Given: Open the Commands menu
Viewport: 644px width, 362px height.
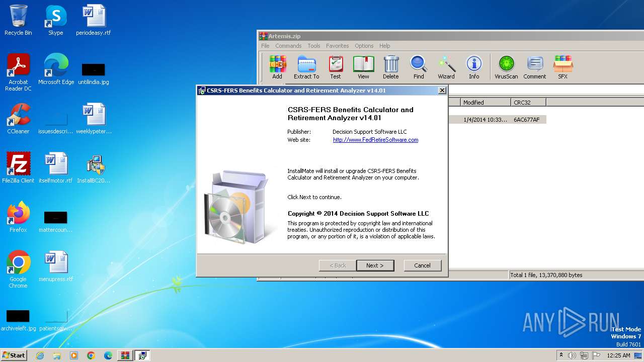Looking at the screenshot, I should point(288,46).
